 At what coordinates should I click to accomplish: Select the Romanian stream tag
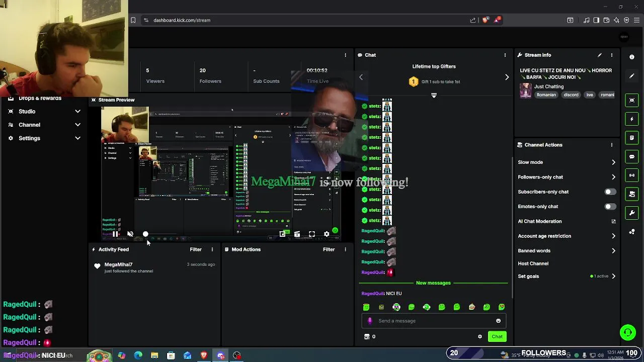pyautogui.click(x=546, y=95)
